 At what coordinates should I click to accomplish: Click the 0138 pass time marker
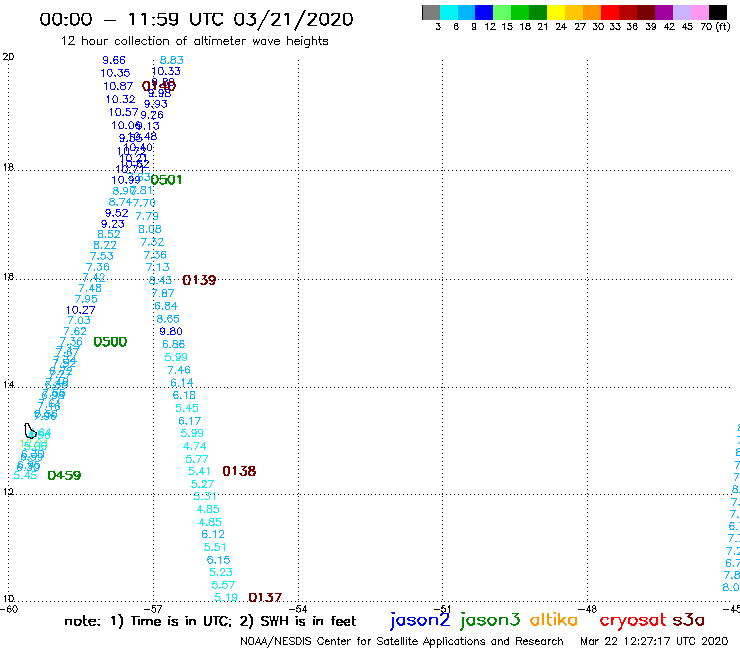(x=239, y=471)
